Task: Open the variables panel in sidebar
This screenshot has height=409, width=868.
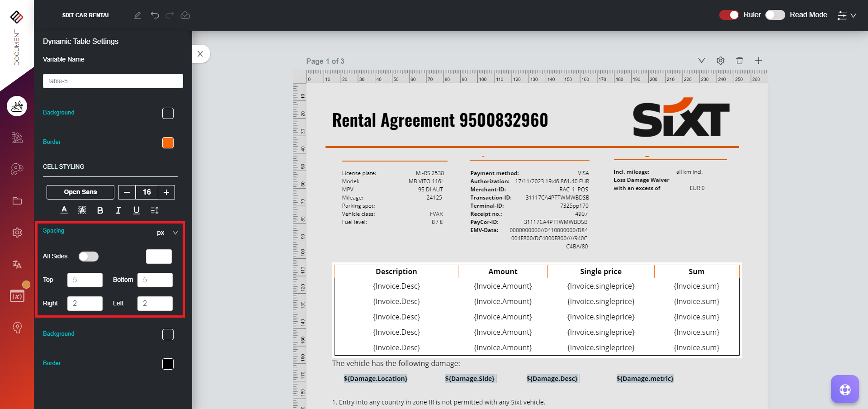Action: click(17, 296)
